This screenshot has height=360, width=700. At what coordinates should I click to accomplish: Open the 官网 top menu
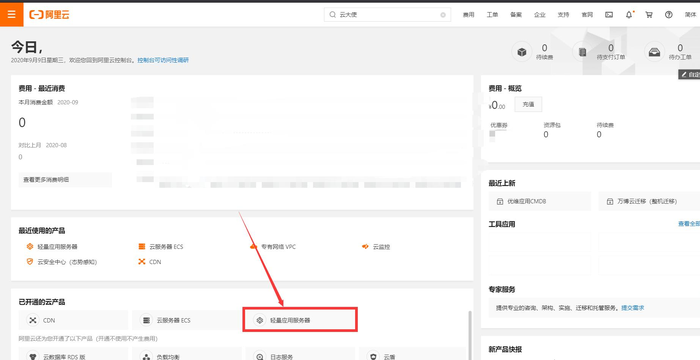pos(587,15)
